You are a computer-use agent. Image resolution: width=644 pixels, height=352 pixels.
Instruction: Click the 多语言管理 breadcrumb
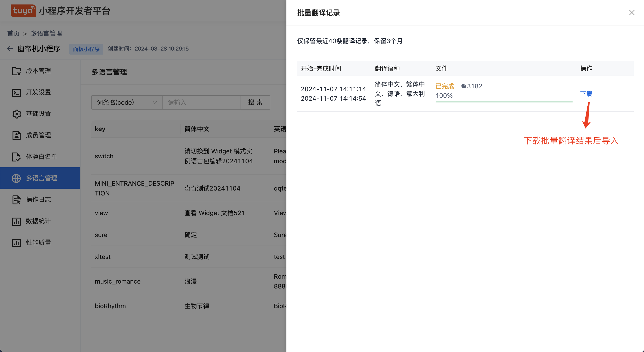[46, 33]
